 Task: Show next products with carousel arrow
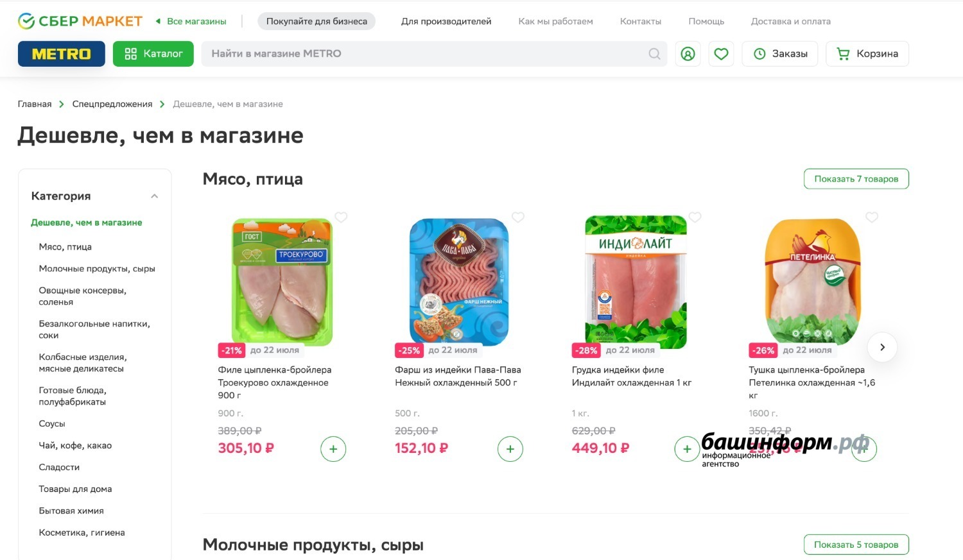tap(882, 347)
